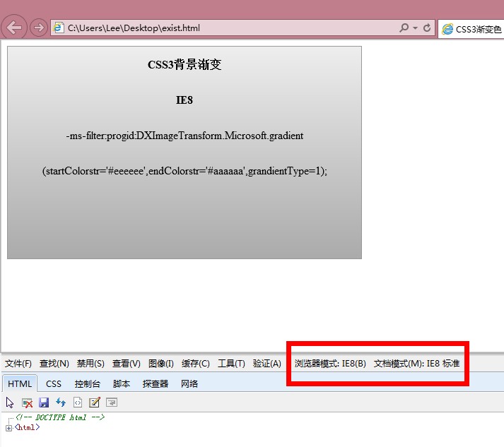The height and width of the screenshot is (447, 504).
Task: Open the 文档模式(M): IE8 标准 menu
Action: [416, 364]
